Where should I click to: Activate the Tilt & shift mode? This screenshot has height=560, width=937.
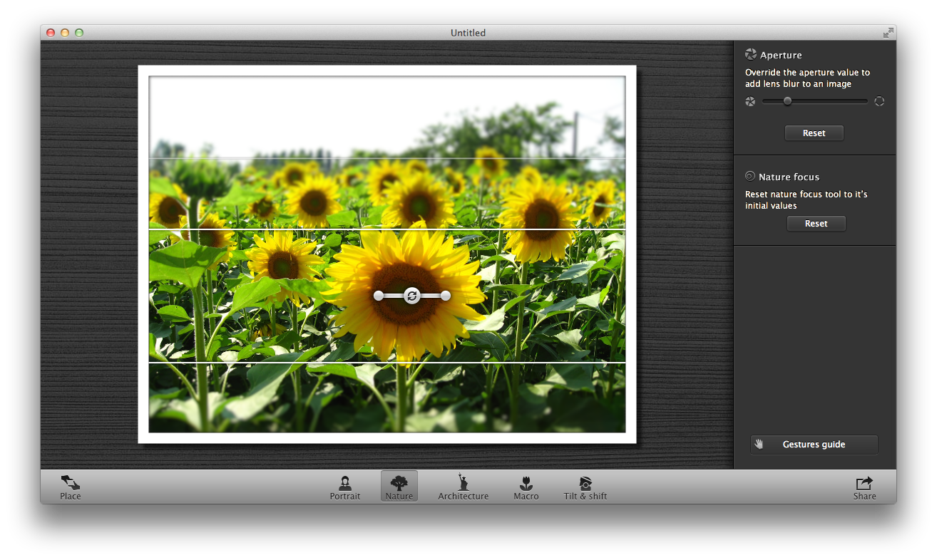click(585, 487)
